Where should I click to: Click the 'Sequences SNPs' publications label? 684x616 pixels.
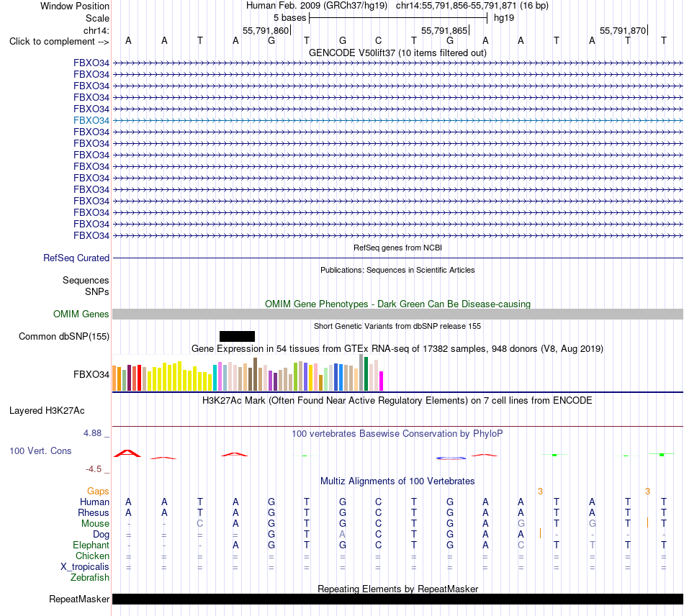point(86,286)
